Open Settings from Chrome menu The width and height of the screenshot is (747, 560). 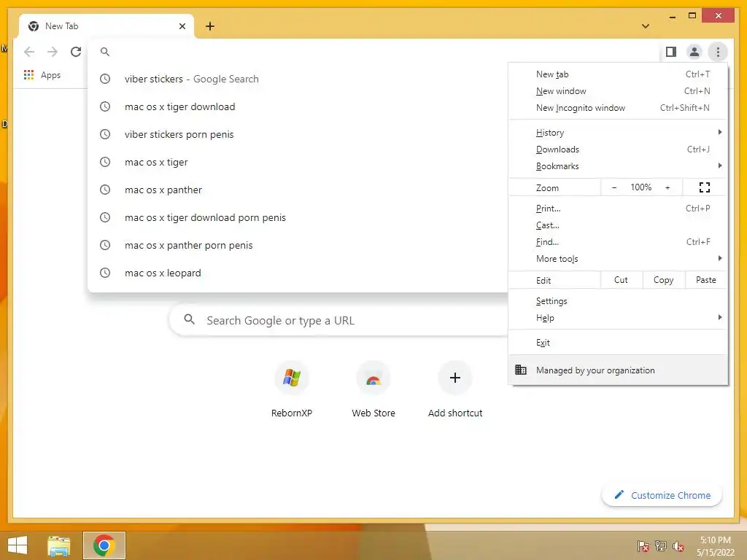[x=618, y=301]
